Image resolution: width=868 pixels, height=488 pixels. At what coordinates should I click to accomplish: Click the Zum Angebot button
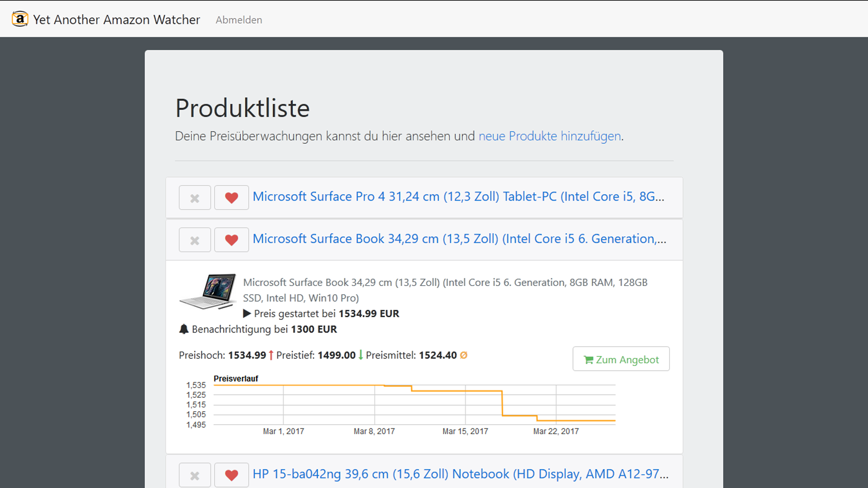[621, 359]
